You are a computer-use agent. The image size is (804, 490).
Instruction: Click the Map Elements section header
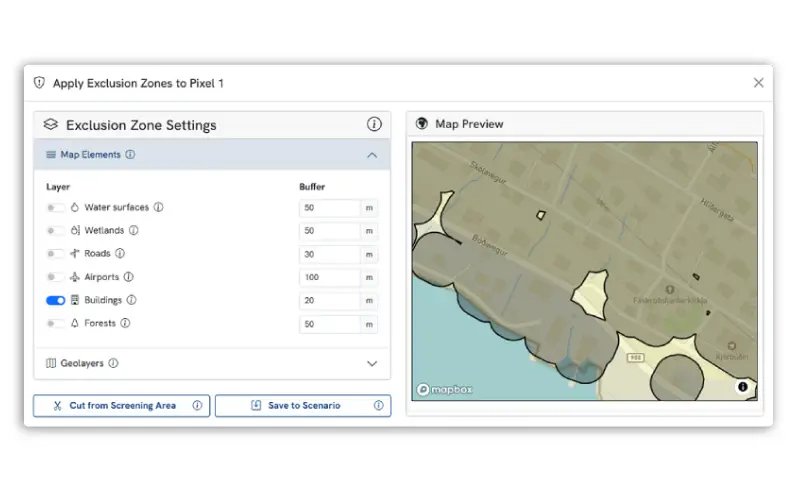(x=212, y=154)
